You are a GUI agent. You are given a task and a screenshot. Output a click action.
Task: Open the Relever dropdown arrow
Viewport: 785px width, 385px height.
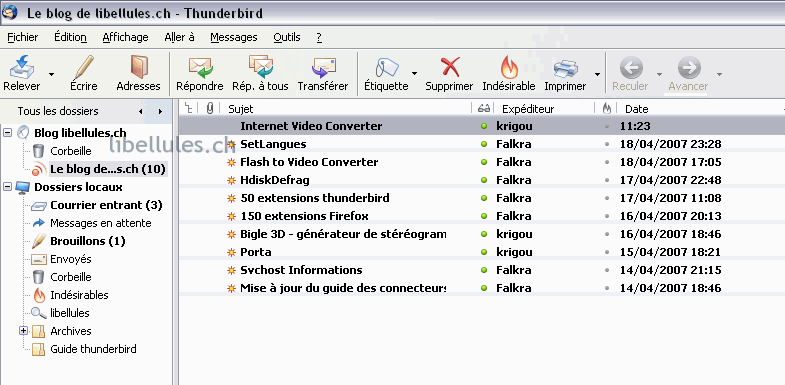coord(51,74)
